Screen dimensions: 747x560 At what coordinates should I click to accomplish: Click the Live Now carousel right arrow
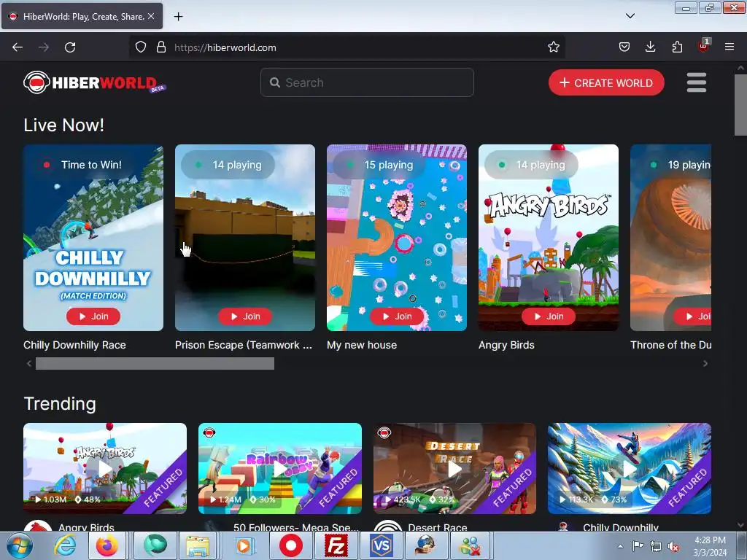tap(705, 364)
